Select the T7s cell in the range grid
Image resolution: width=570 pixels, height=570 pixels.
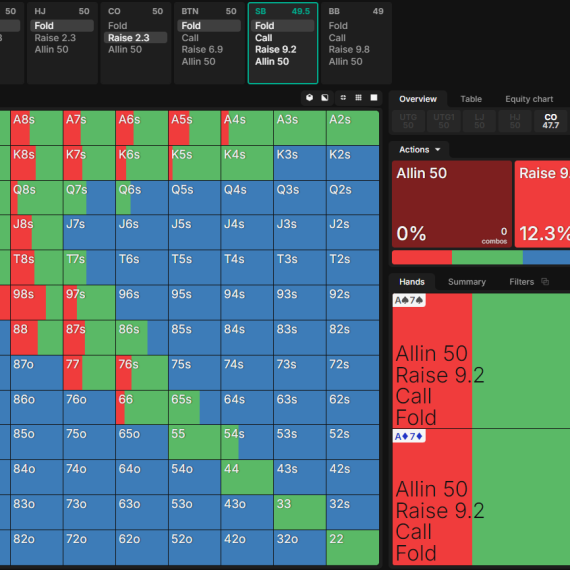pos(89,267)
